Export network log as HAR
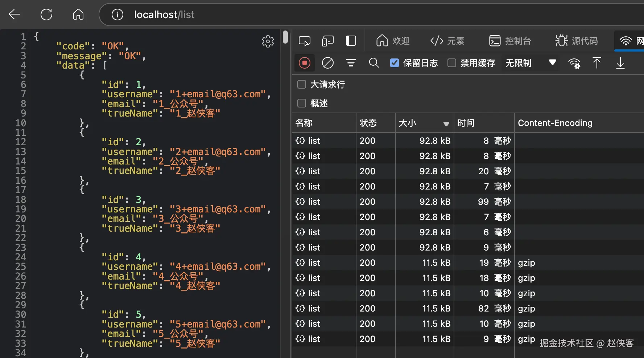Image resolution: width=644 pixels, height=358 pixels. coord(620,63)
